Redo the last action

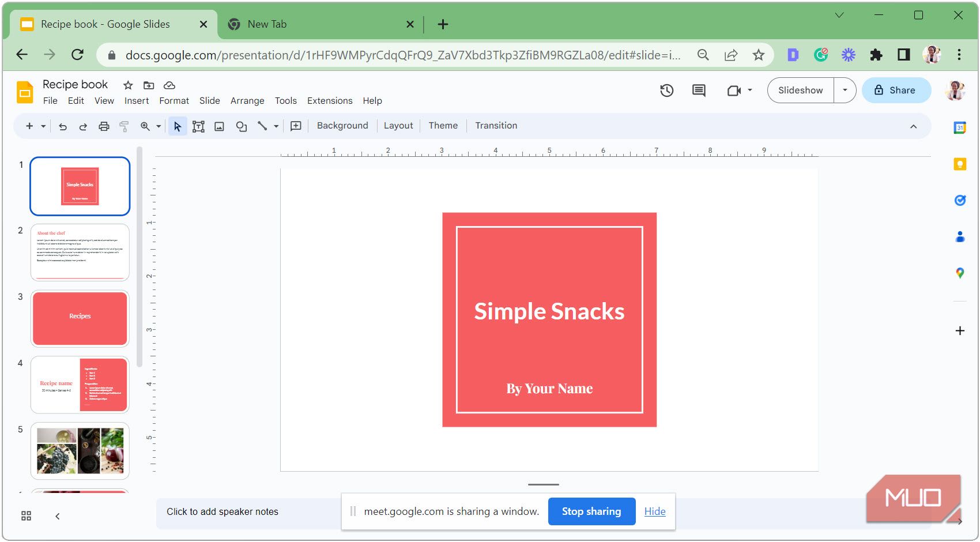(x=83, y=126)
